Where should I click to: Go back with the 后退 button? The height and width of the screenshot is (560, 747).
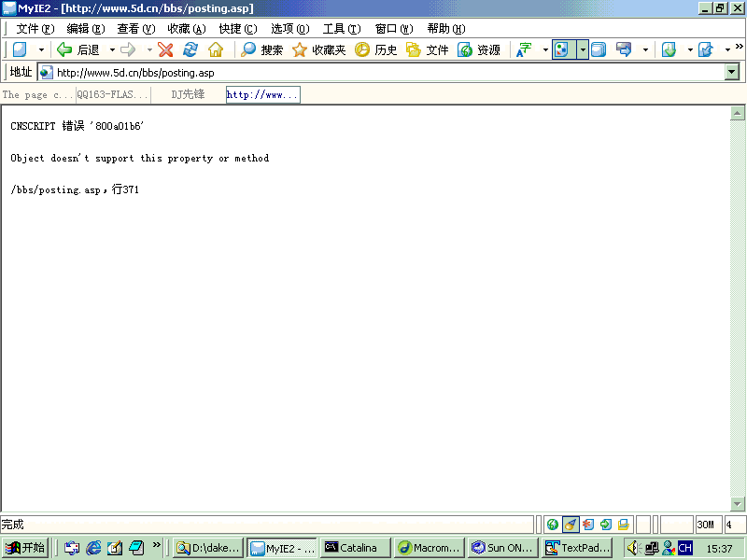78,49
